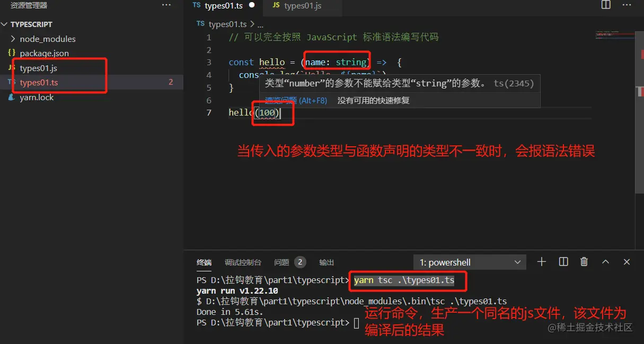Screen dimensions: 644x344
Task: Split the terminal panel
Action: click(x=563, y=262)
